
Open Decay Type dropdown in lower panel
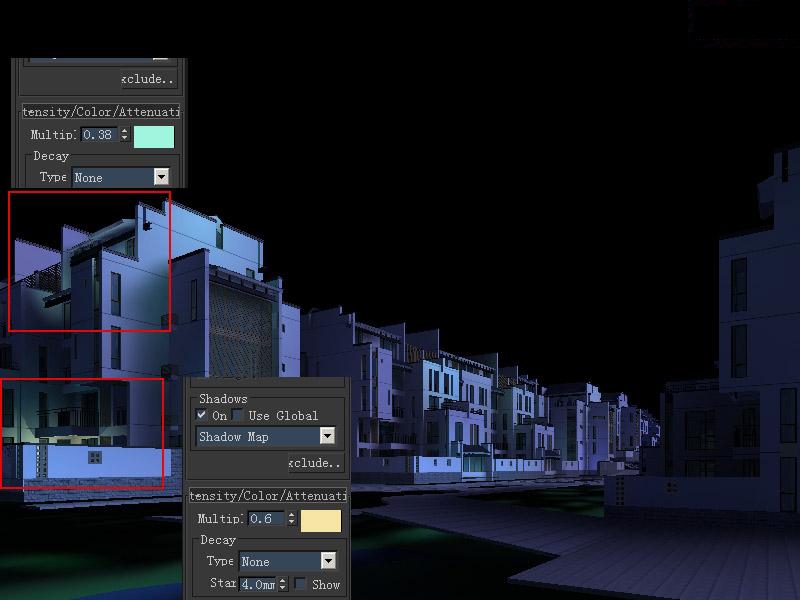288,562
